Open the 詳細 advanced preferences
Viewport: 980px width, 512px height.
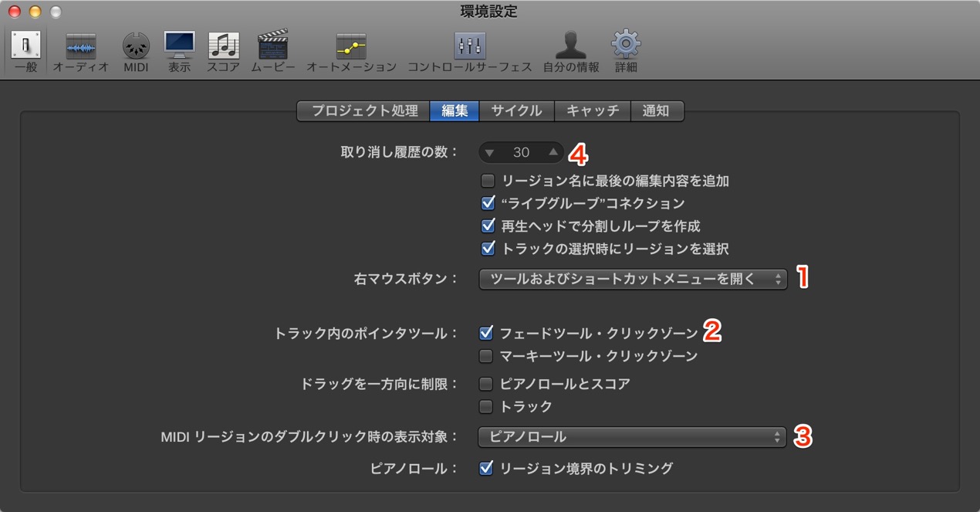626,52
